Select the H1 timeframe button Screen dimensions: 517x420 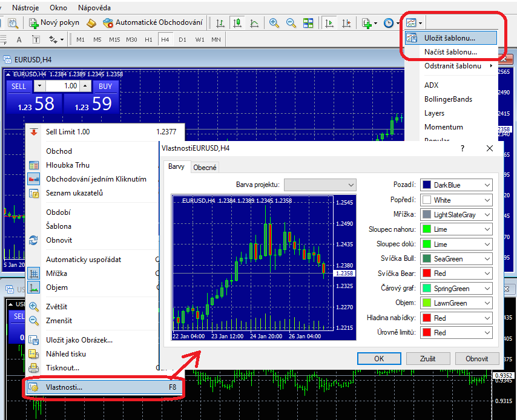tap(148, 39)
